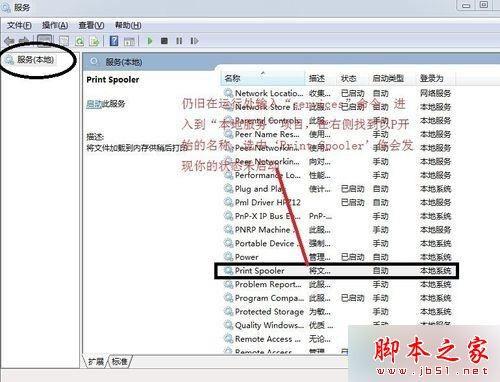500x382 pixels.
Task: Select 服务(本地) in the left tree
Action: pos(35,60)
